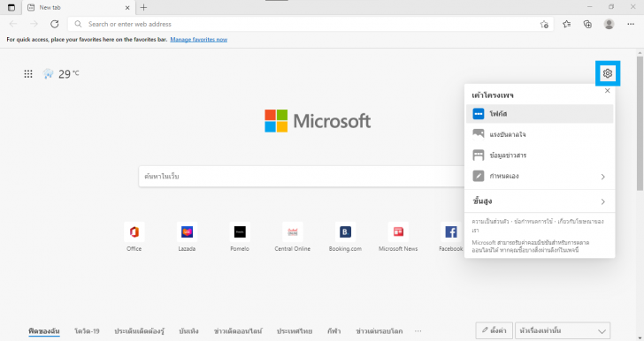Select the ฟีดของฉัน feed tab
The width and height of the screenshot is (644, 341).
(44, 330)
